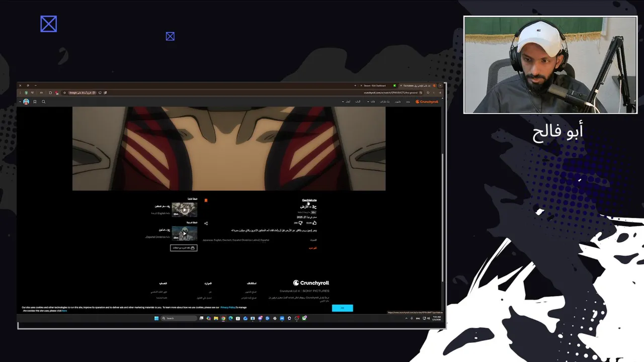This screenshot has height=362, width=644.
Task: Open Google Chrome on the taskbar
Action: [223, 318]
